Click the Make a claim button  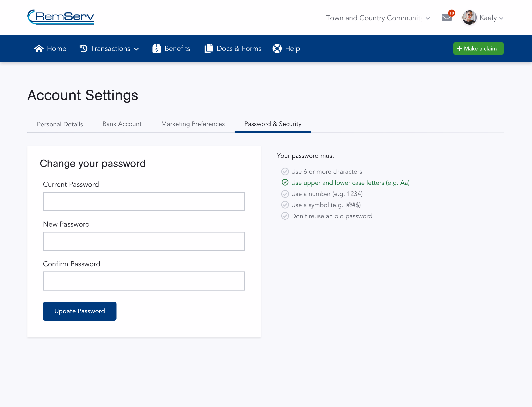tap(478, 48)
